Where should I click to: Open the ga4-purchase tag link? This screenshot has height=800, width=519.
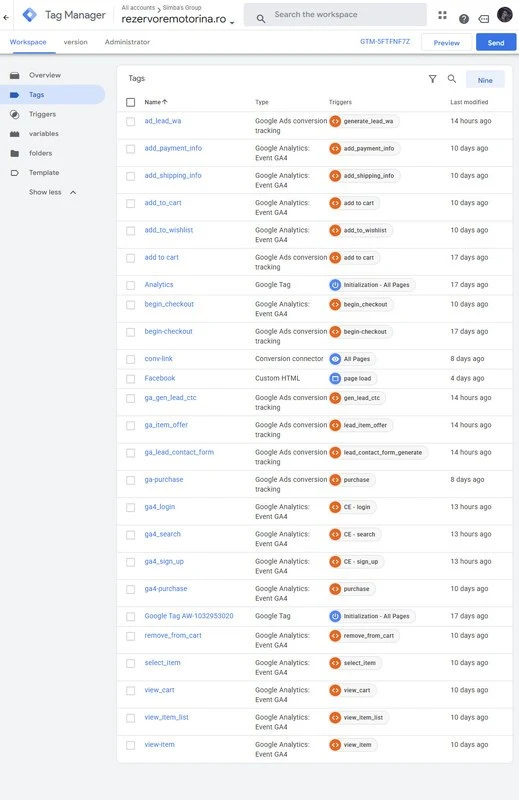pos(166,589)
